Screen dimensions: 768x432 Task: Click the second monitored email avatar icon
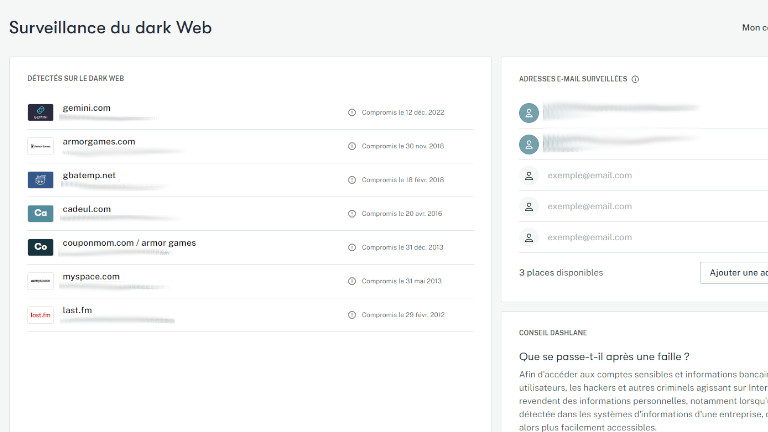(x=529, y=144)
